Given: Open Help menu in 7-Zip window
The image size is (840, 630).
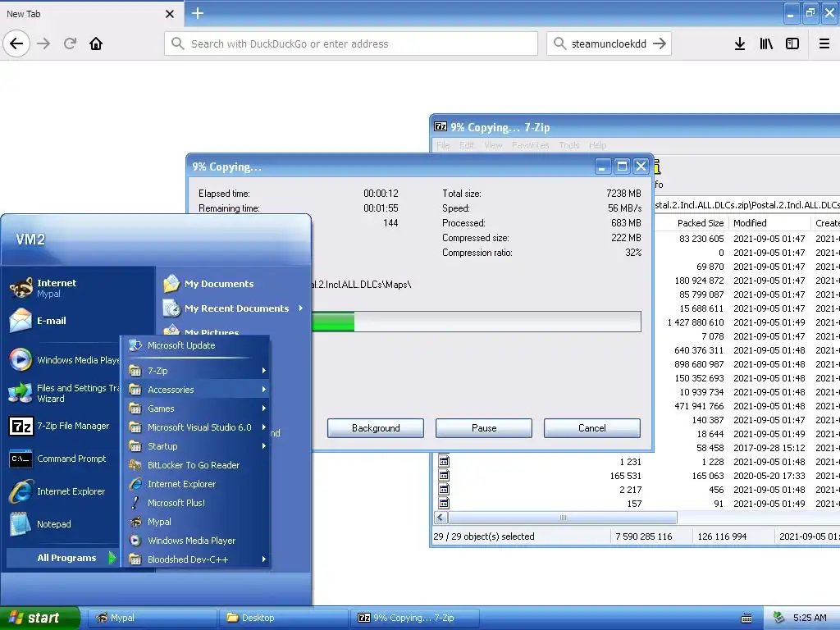Looking at the screenshot, I should 597,145.
